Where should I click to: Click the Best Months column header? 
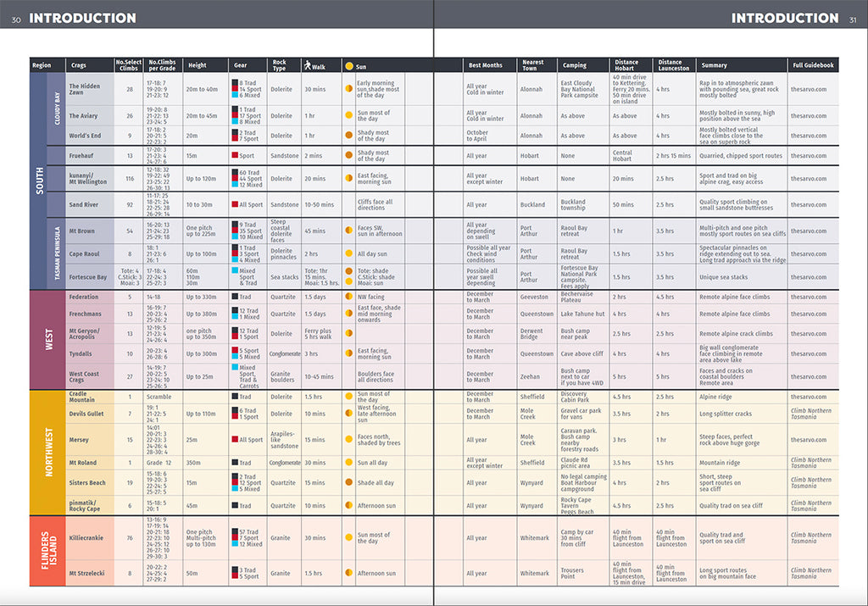coord(484,65)
